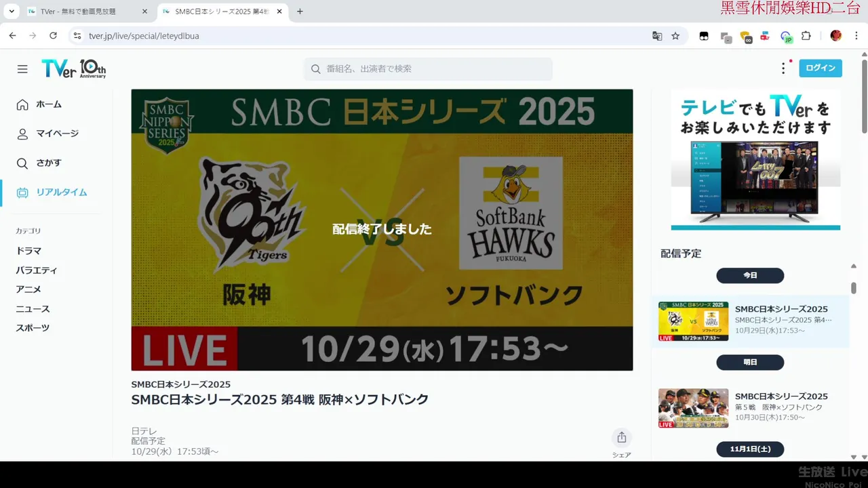
Task: Click the TVer 10th Anniversary logo
Action: point(73,68)
